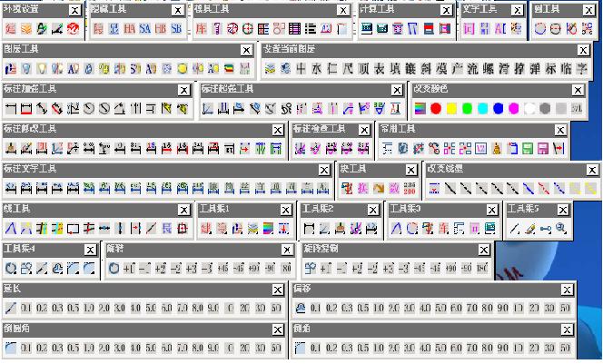Image resolution: width=603 pixels, height=364 pixels.
Task: Set current layer to 弹
Action: (x=535, y=69)
